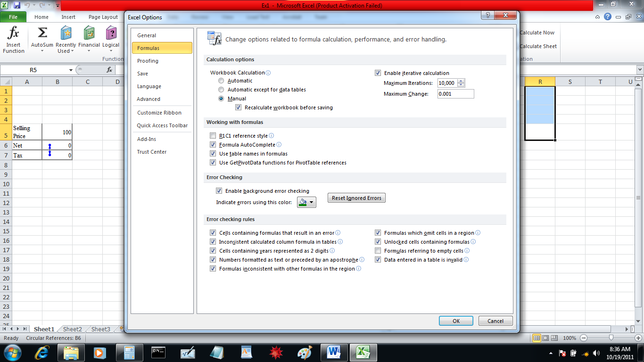
Task: Show hidden system tray icons arrow
Action: coord(551,353)
